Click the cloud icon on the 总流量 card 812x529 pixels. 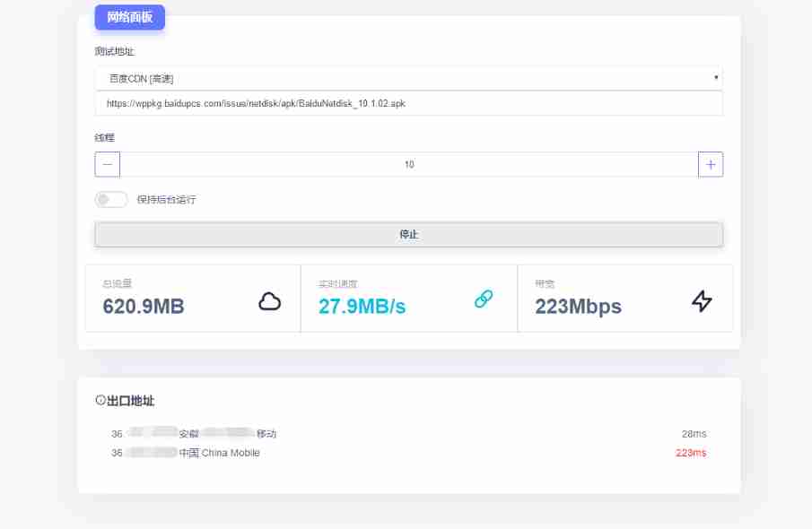pyautogui.click(x=269, y=300)
